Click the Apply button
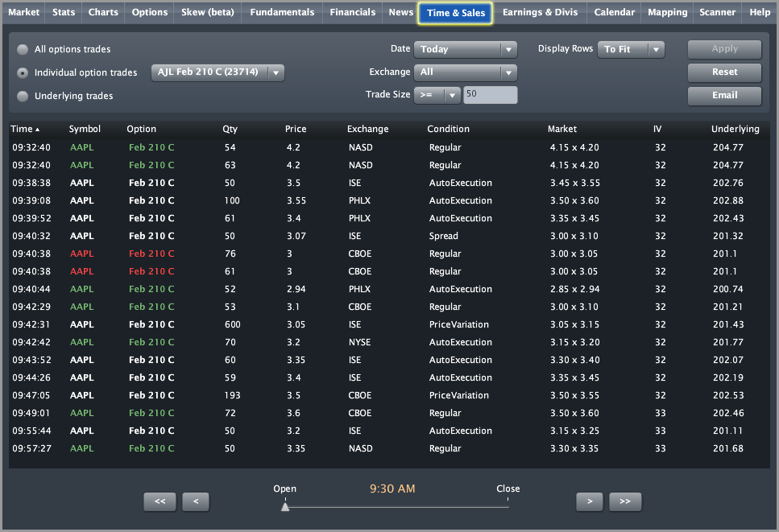 [724, 49]
